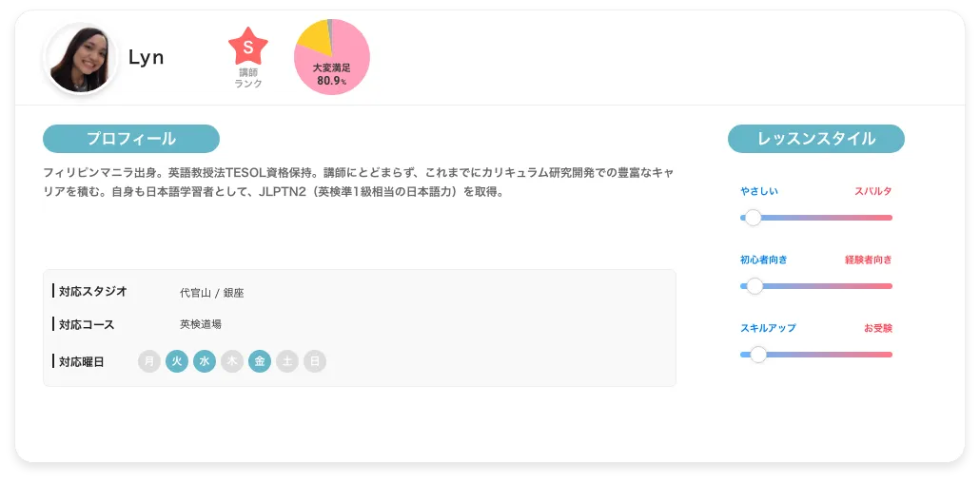Click the 初心者向き–経験者向き slider handle
The width and height of the screenshot is (980, 482).
pos(755,286)
